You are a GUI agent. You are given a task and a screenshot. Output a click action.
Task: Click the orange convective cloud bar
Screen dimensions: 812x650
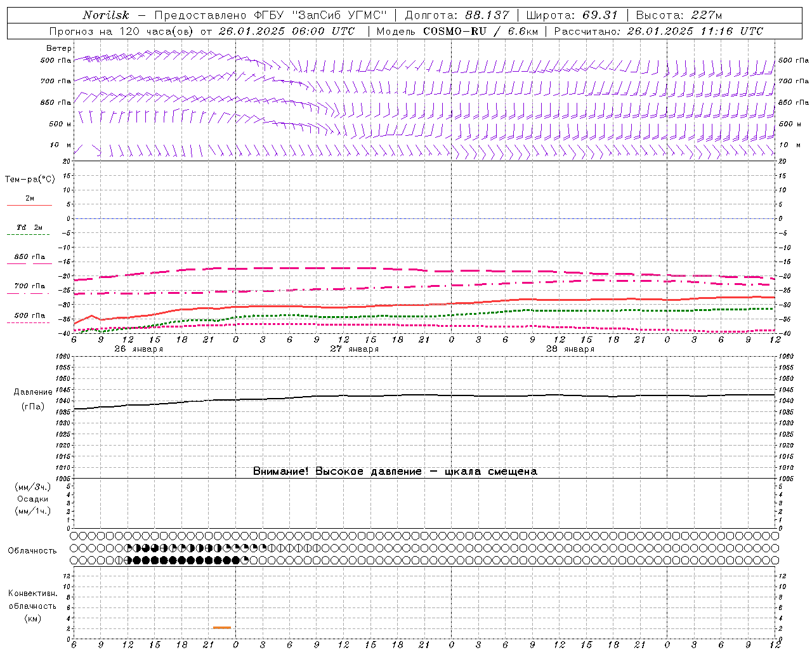[222, 628]
